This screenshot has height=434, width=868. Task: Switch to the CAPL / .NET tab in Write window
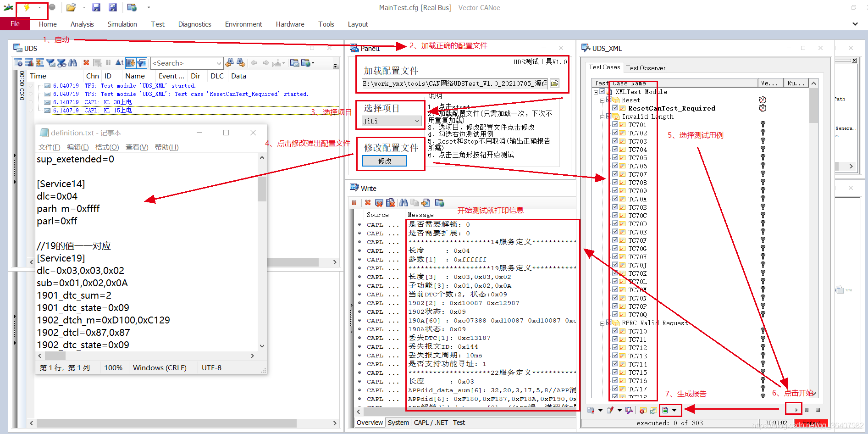pos(431,423)
